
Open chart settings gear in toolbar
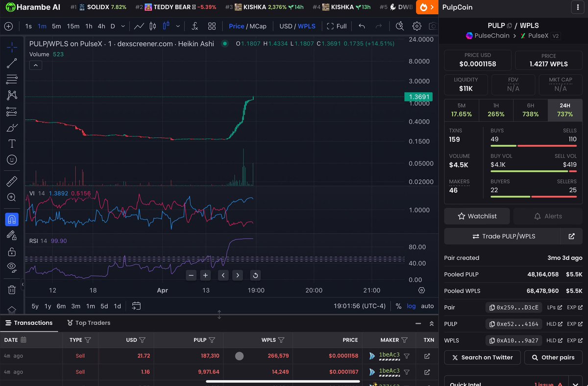[417, 26]
